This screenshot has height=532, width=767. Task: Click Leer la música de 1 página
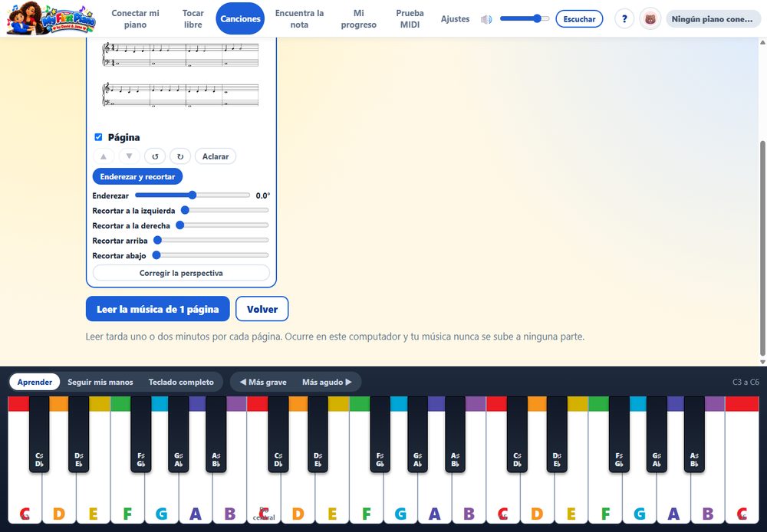[x=157, y=309]
